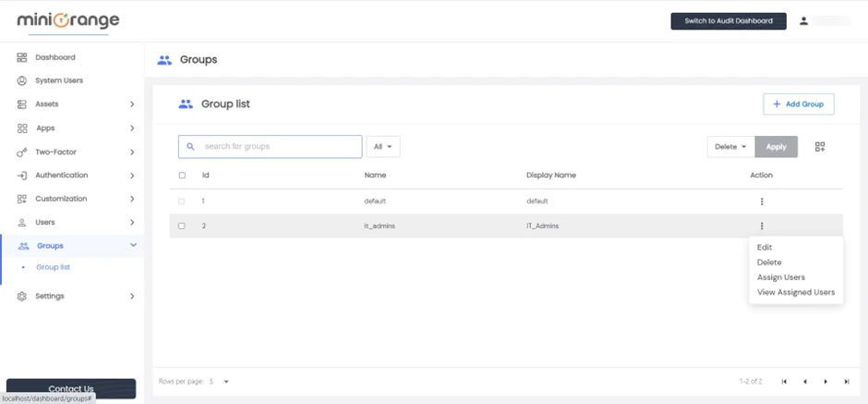
Task: Click the Two-Factor key icon
Action: (22, 152)
